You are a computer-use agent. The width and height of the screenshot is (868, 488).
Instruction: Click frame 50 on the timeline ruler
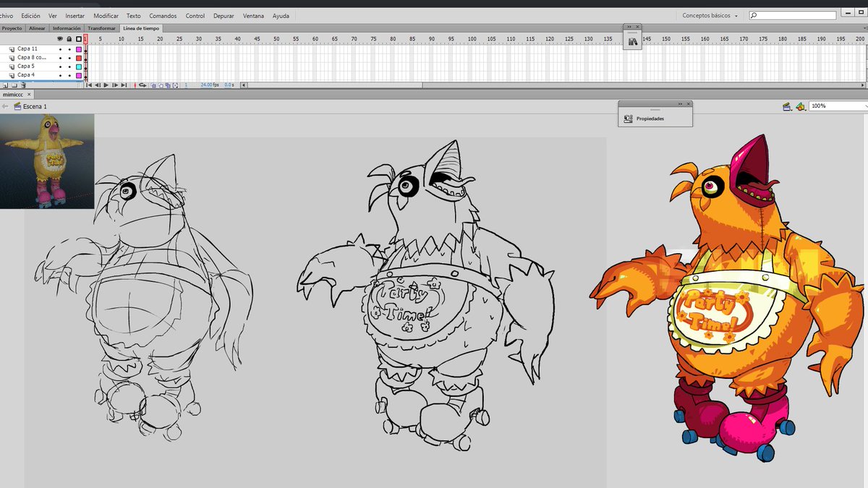pos(276,39)
